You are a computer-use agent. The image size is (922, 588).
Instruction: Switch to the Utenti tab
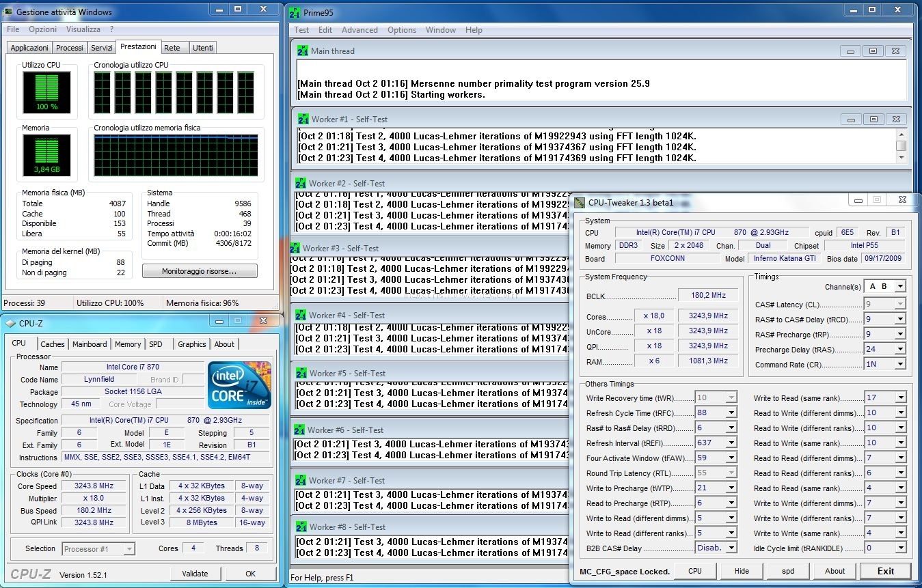tap(203, 48)
